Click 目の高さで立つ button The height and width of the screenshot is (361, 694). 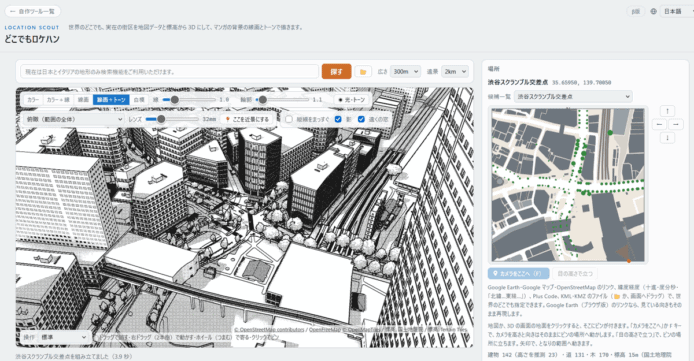click(x=574, y=273)
